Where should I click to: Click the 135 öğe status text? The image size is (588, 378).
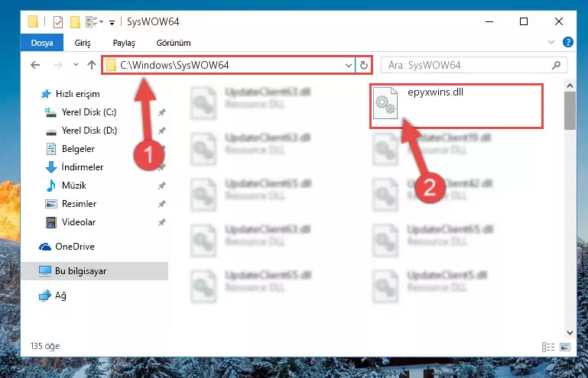pos(45,346)
